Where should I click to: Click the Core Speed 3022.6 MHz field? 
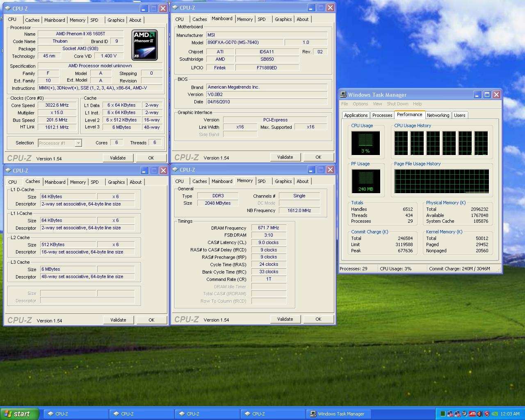57,105
